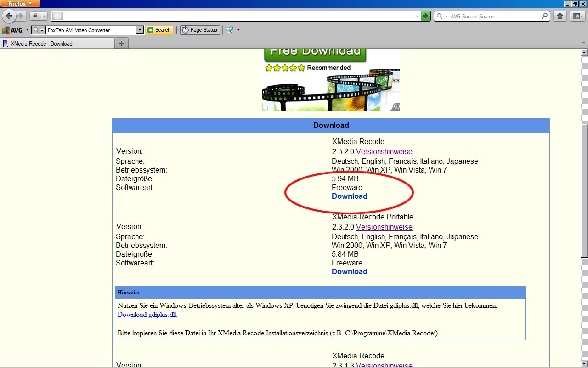Open the dropdown next to the colorful toolbar icon
The height and width of the screenshot is (368, 588).
pyautogui.click(x=45, y=16)
